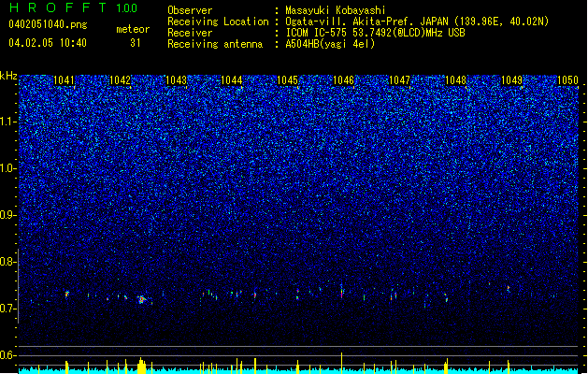This screenshot has height=374, width=588.
Task: Click the 1.1 kHz axis label
Action: pyautogui.click(x=8, y=122)
